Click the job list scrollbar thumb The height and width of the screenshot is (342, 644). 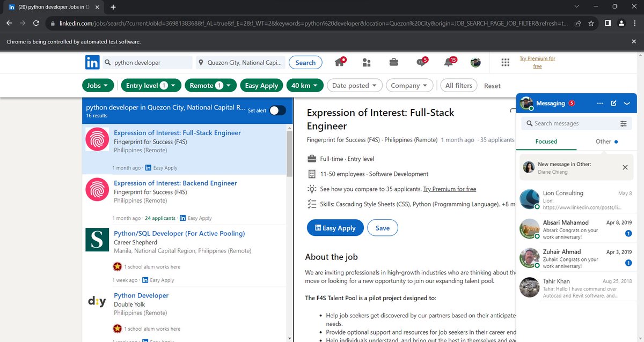290,154
